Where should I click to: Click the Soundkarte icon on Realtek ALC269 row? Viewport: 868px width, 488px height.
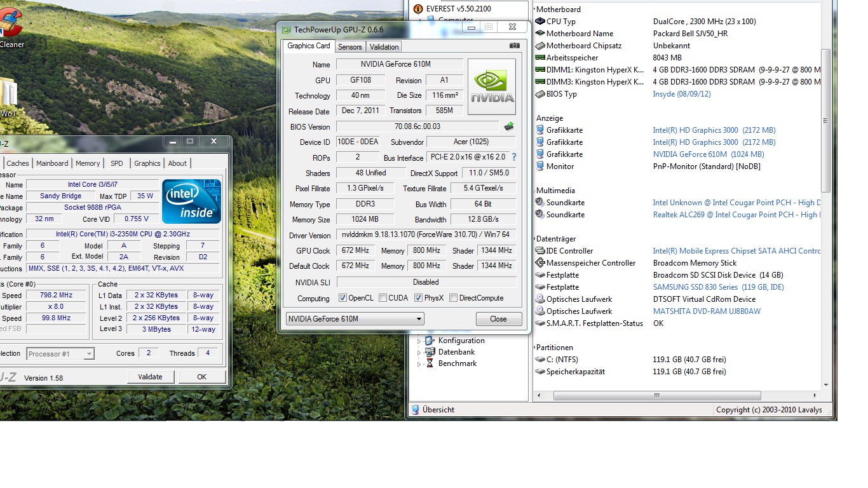pos(540,215)
